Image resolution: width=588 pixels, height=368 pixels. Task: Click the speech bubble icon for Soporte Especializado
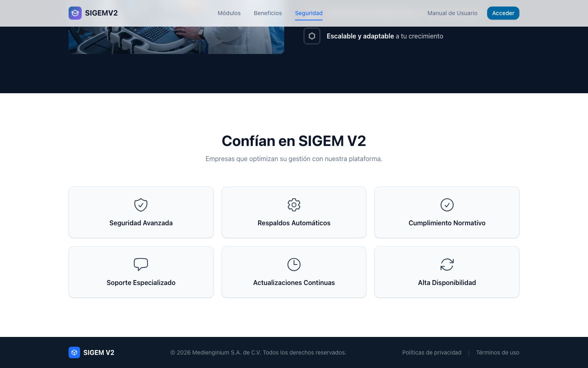(141, 265)
